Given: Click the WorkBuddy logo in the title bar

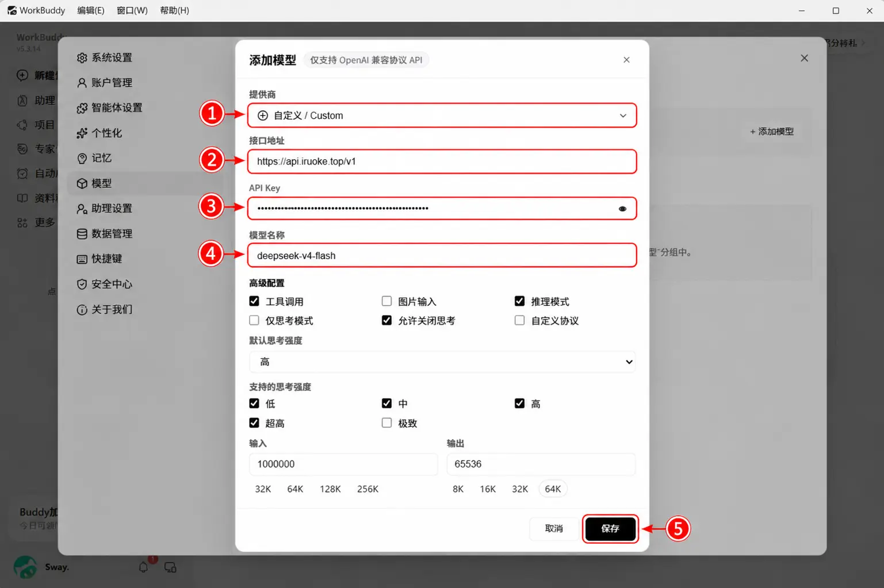Looking at the screenshot, I should [x=12, y=10].
